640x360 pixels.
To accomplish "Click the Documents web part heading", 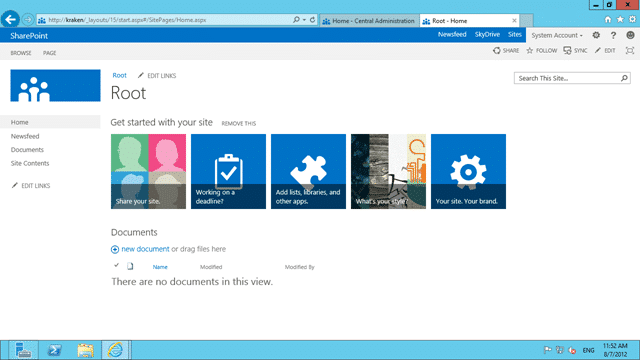I will (134, 232).
